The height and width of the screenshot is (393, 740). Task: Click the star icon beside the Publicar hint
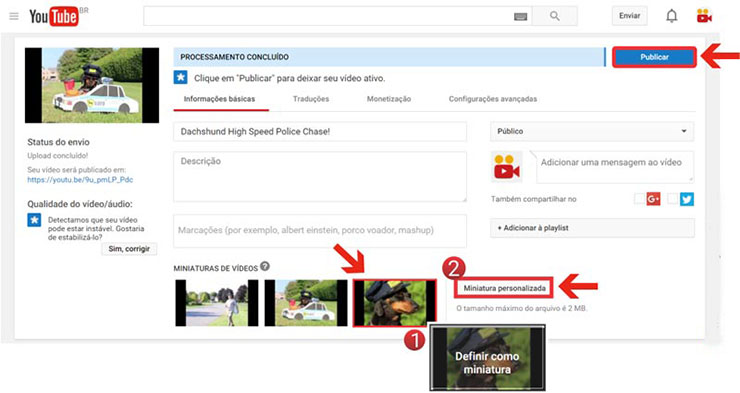[x=180, y=77]
